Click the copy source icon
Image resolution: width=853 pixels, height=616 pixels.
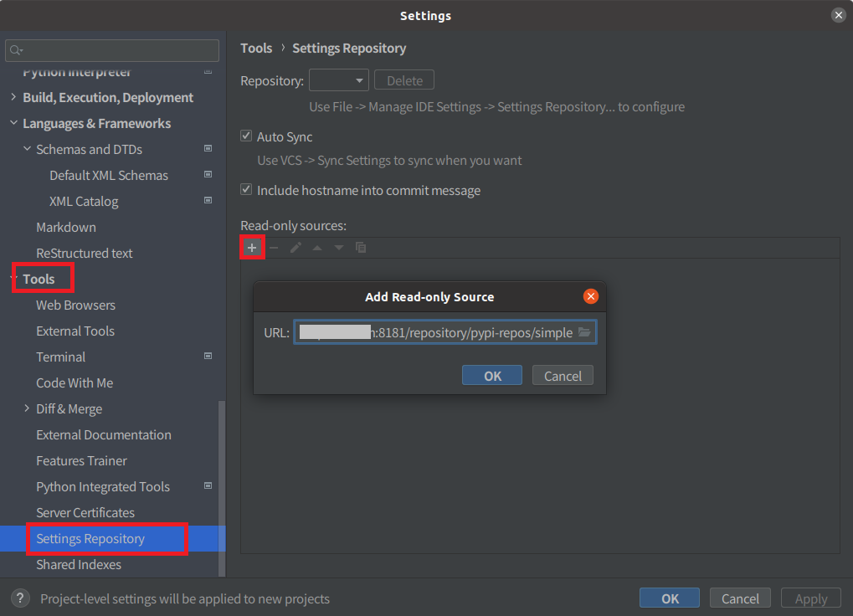361,248
